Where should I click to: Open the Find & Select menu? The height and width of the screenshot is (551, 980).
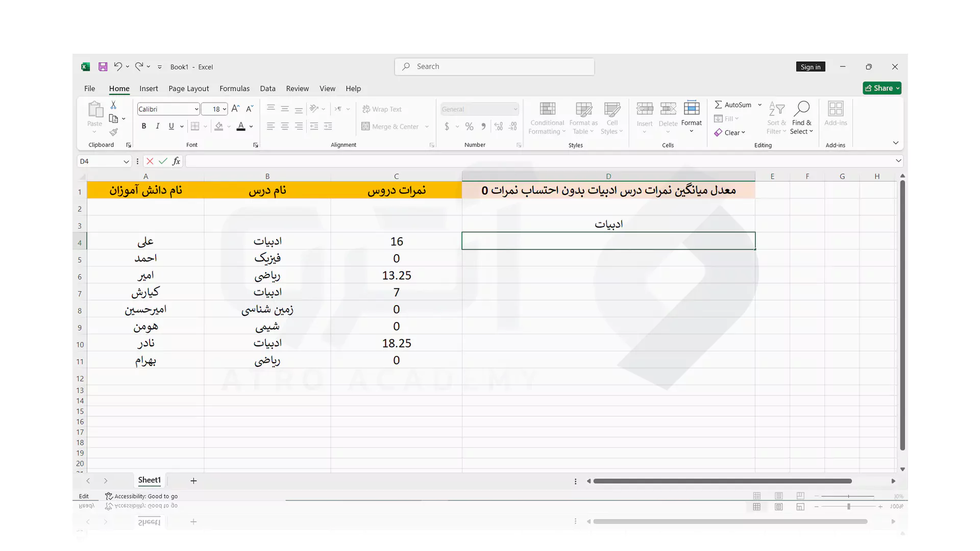801,118
